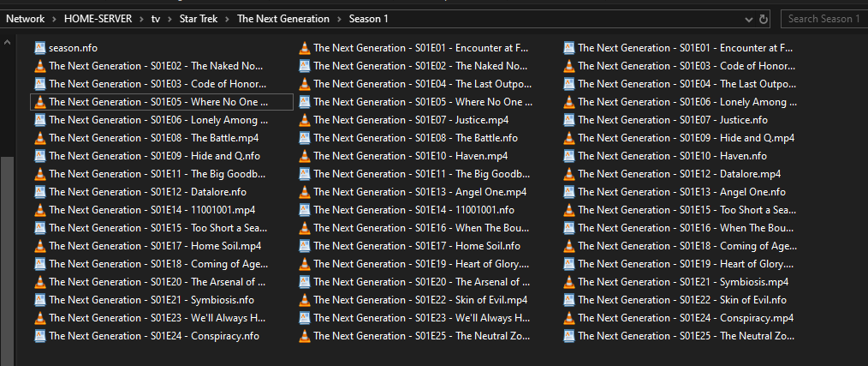Click VLC icon for Symbiosis.mp4
Image resolution: width=868 pixels, height=366 pixels.
[x=568, y=282]
